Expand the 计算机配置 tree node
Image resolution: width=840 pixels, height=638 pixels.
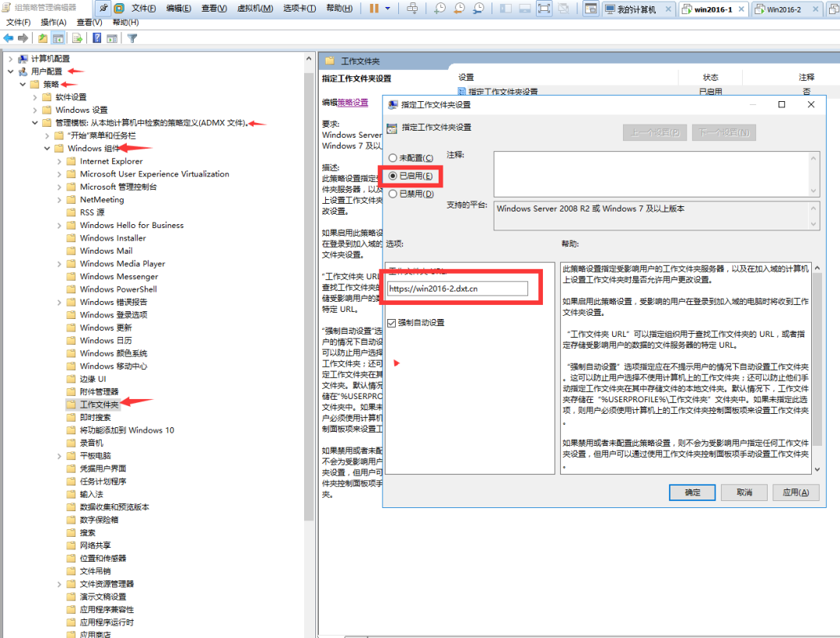[10, 58]
